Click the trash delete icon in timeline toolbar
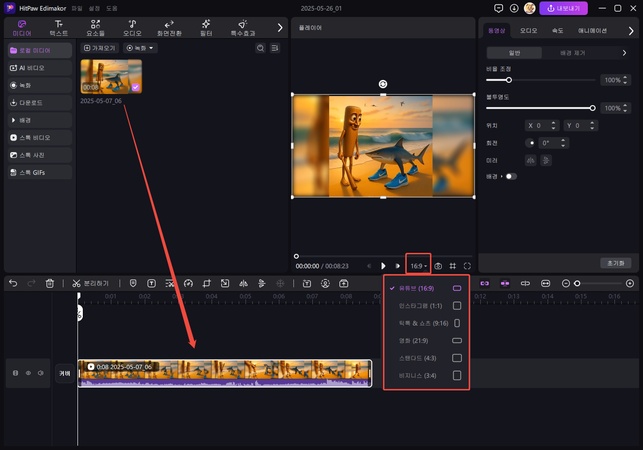 click(50, 284)
